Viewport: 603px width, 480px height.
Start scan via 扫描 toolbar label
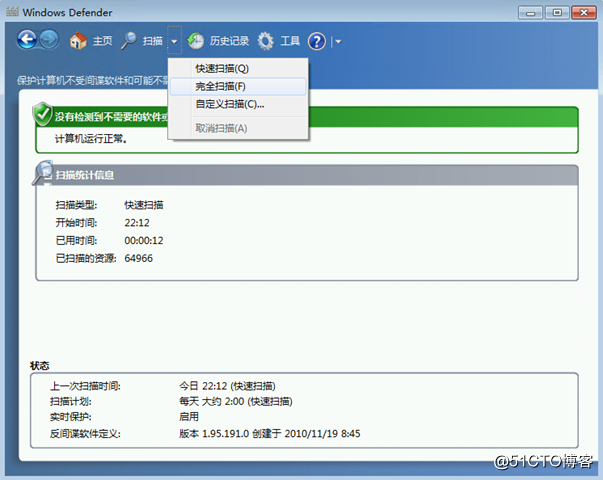pyautogui.click(x=153, y=41)
